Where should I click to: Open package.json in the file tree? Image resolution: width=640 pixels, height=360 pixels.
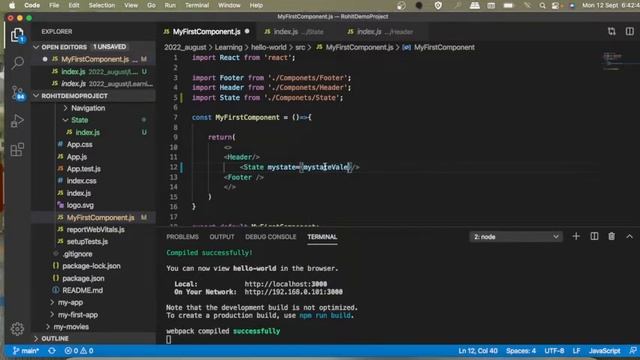click(x=83, y=278)
